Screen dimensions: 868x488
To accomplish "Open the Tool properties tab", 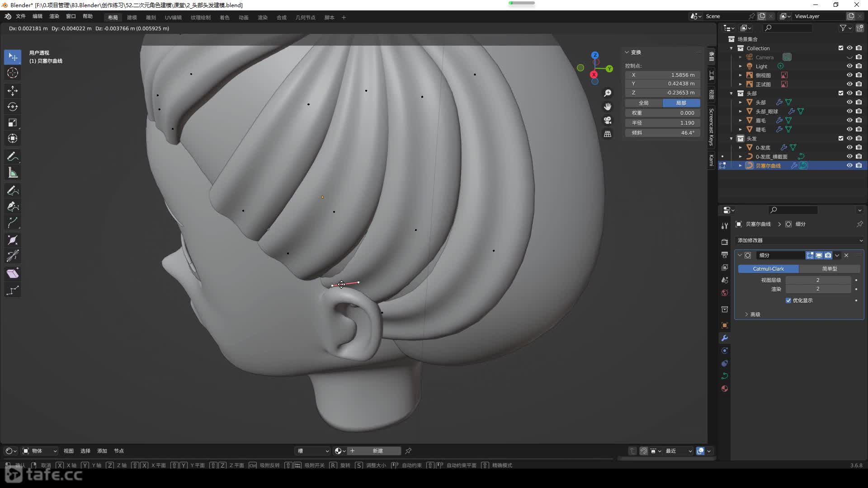I will point(725,225).
